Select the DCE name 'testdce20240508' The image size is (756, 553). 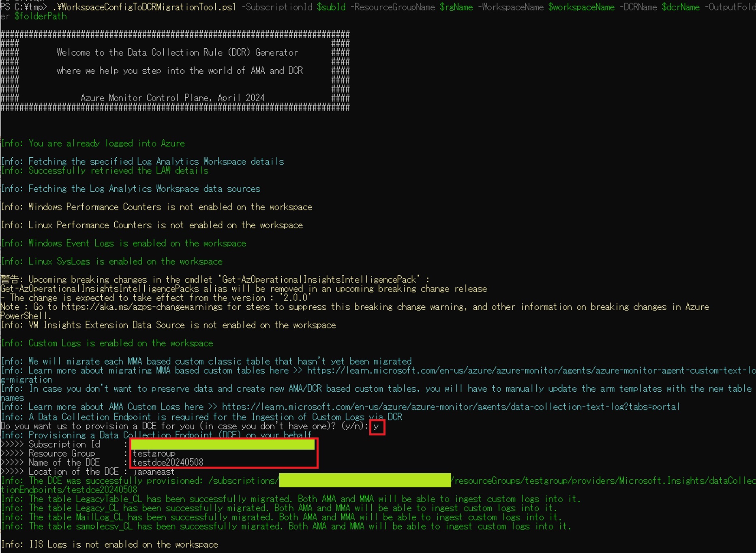(x=168, y=463)
